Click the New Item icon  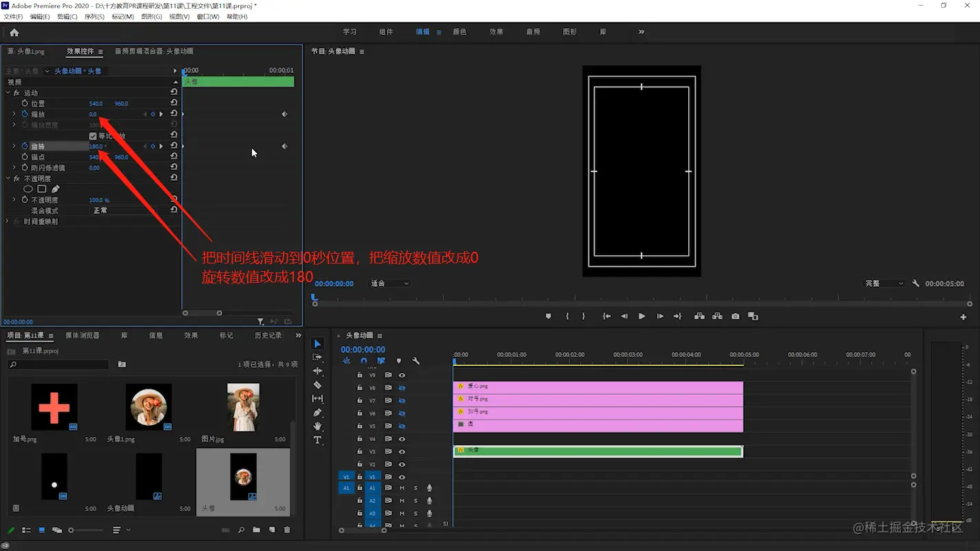(272, 530)
